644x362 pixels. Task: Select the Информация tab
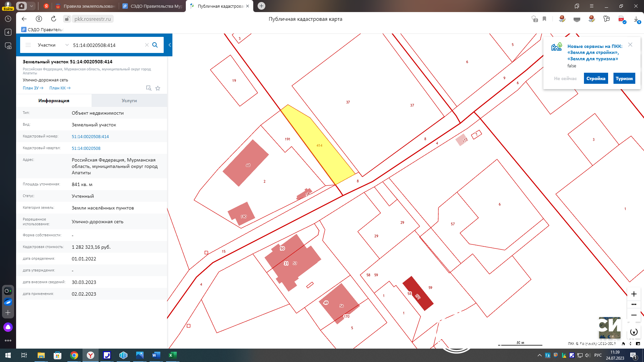(x=54, y=101)
